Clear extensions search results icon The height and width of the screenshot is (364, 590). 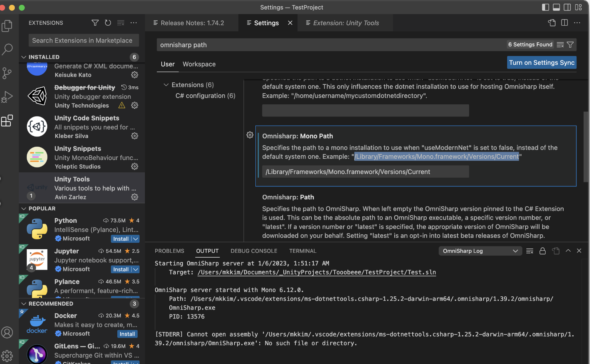click(x=120, y=23)
